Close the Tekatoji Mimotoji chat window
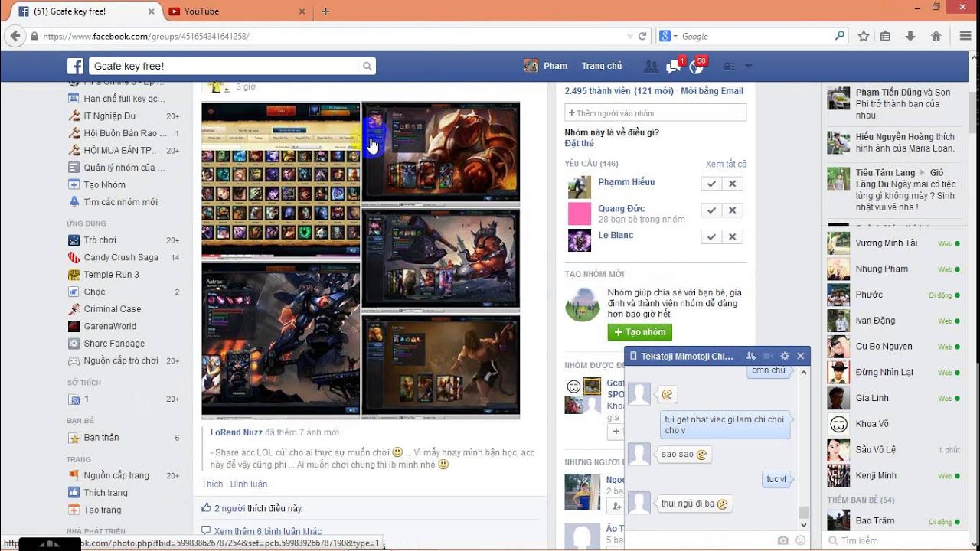Image resolution: width=980 pixels, height=551 pixels. pos(801,356)
